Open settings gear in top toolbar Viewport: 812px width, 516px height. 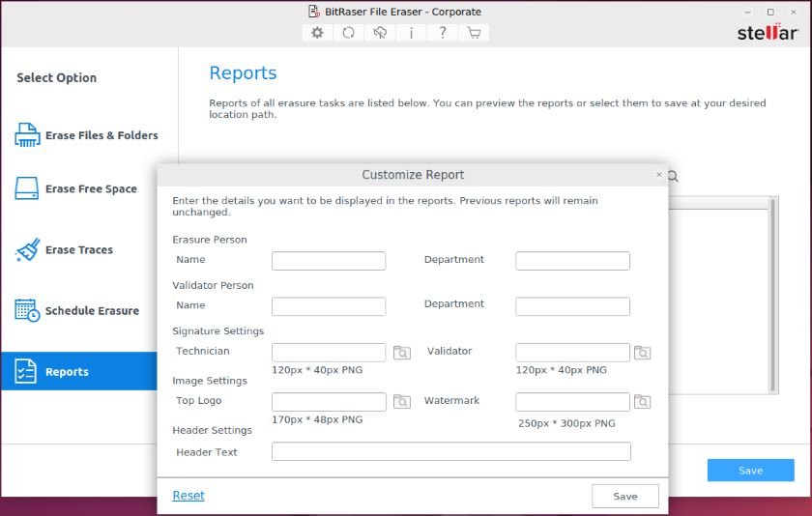317,33
